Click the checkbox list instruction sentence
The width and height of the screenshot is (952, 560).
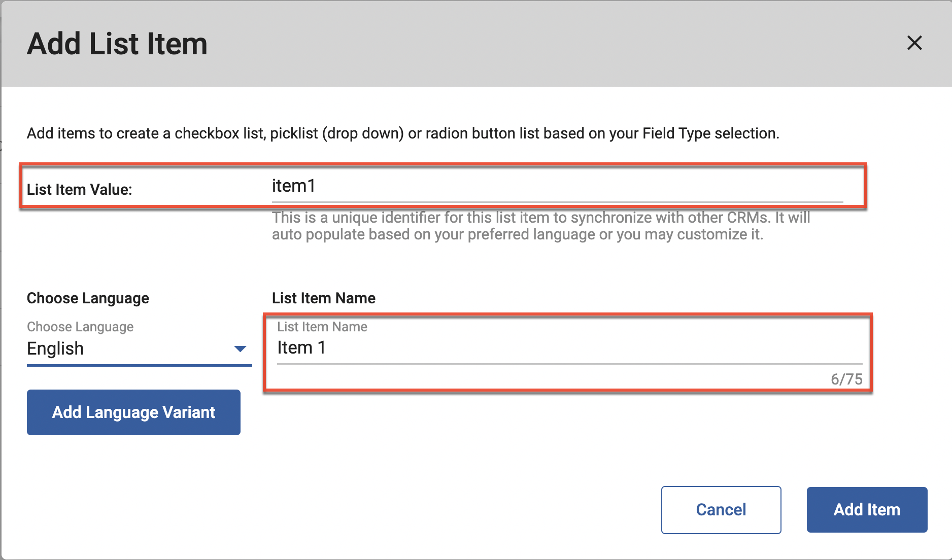pos(402,133)
